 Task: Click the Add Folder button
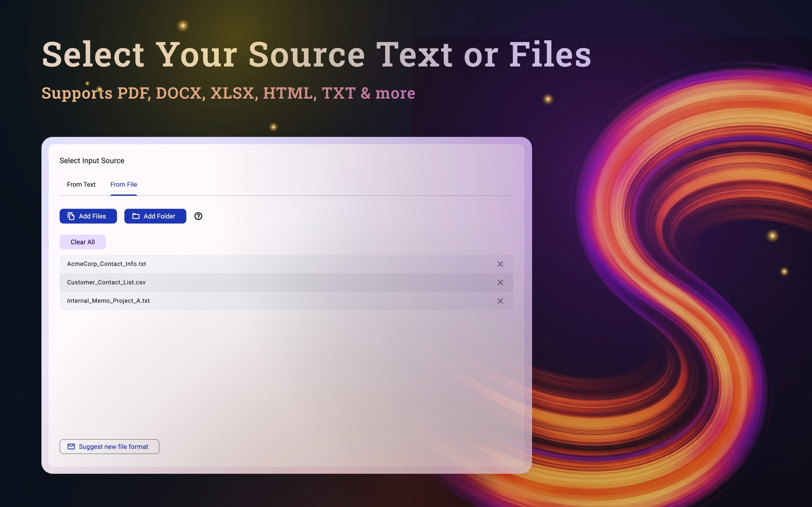point(155,216)
